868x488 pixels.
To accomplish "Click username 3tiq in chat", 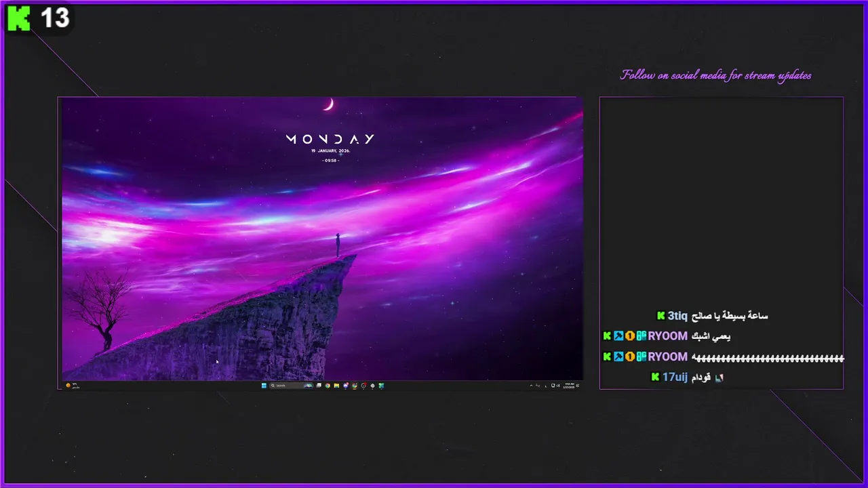I will pos(677,316).
